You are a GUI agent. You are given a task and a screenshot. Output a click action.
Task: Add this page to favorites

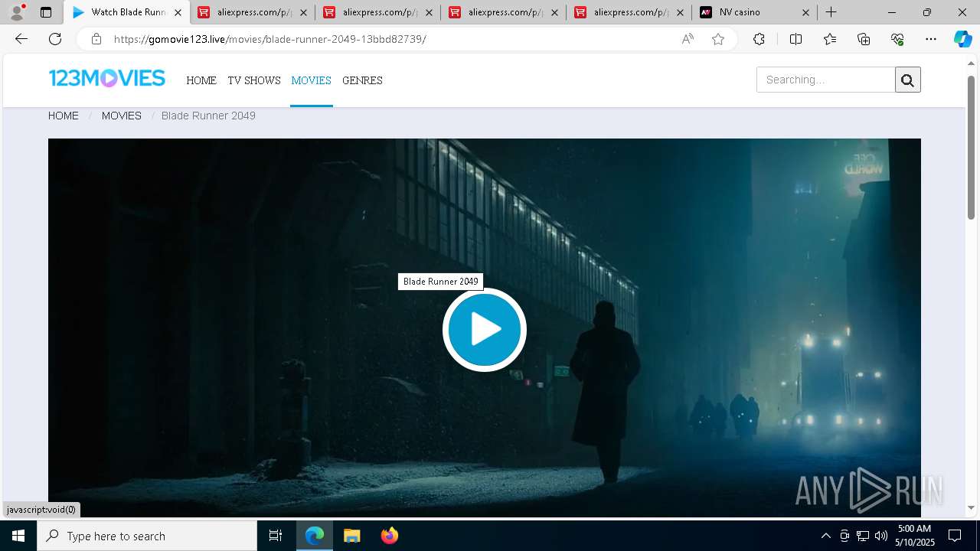pos(718,39)
